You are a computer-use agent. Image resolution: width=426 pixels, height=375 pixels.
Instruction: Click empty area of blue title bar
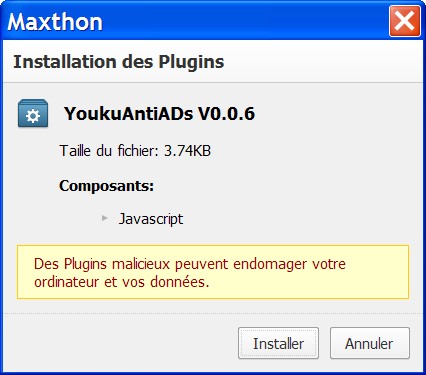tap(245, 22)
